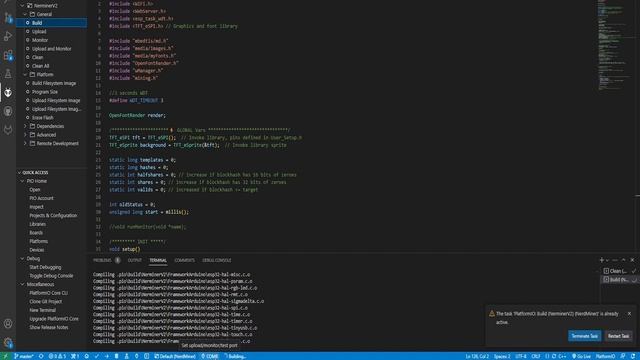Click remote window icon in status bar

pyautogui.click(x=5, y=356)
